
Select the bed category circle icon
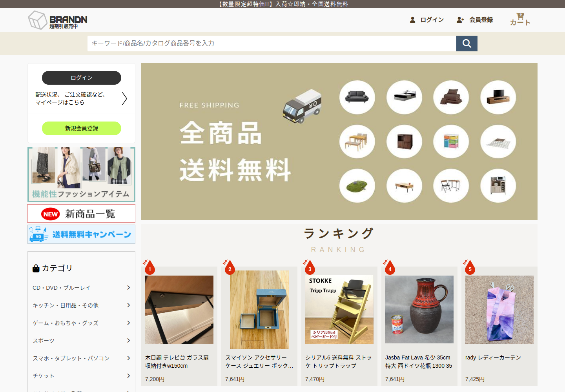click(x=404, y=97)
